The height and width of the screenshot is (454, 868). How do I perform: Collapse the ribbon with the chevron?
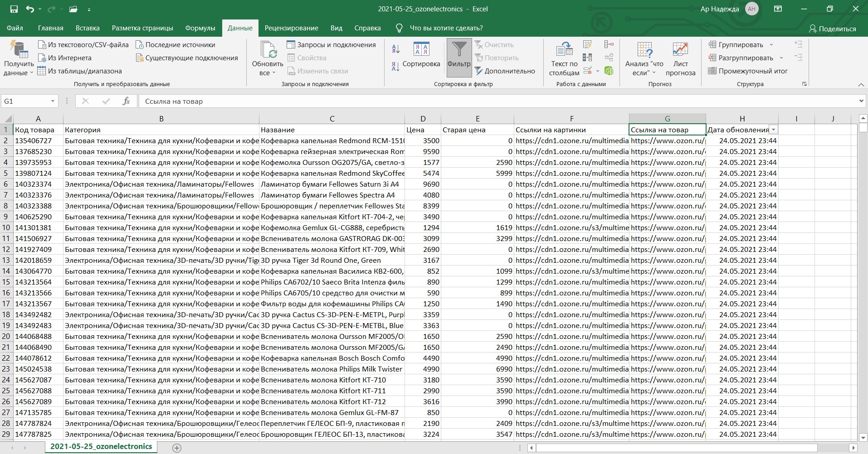pyautogui.click(x=861, y=85)
